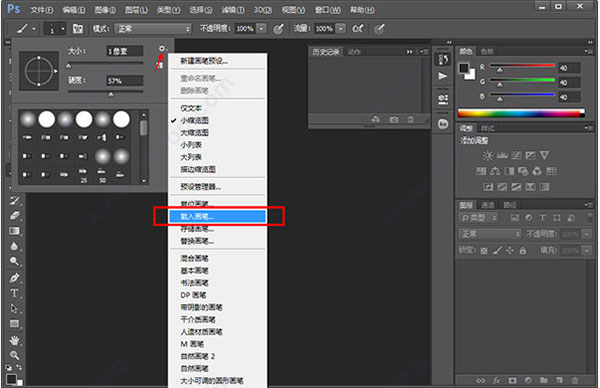Open brush preset gear menu icon
Image resolution: width=600 pixels, height=388 pixels.
tap(162, 49)
